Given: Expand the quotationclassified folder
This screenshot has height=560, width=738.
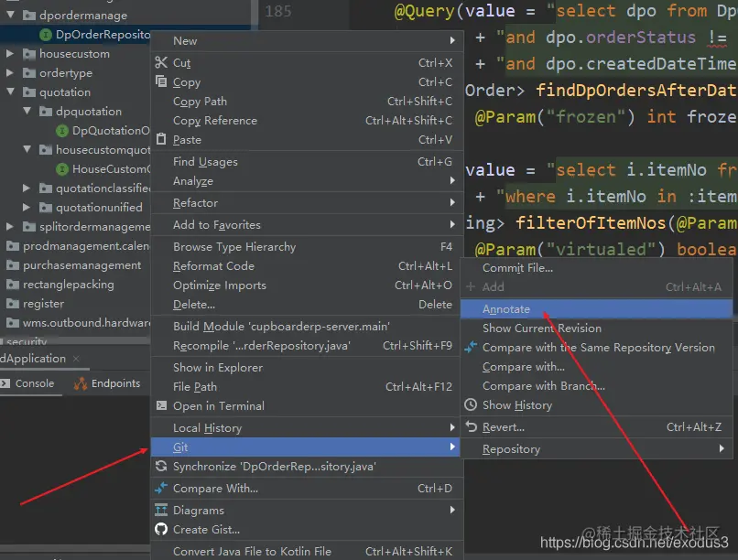Looking at the screenshot, I should (27, 188).
